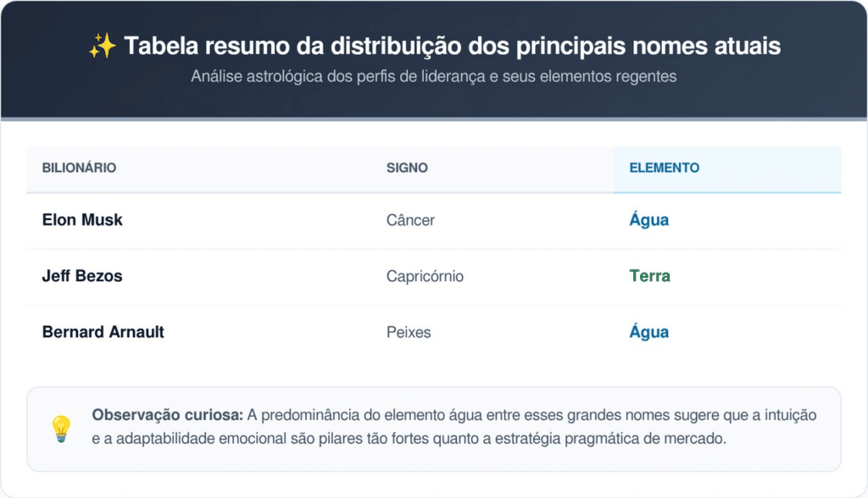The image size is (868, 498).
Task: Click Água in the Elon Musk row
Action: click(x=648, y=220)
